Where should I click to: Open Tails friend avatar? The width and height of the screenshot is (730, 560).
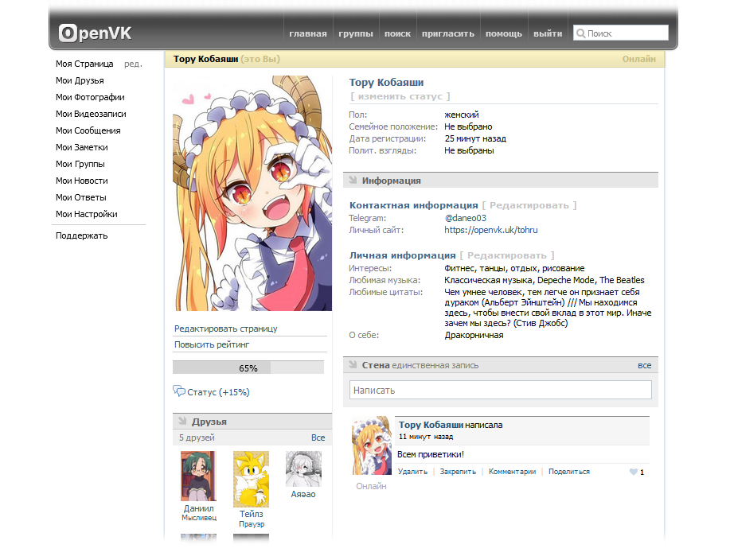tap(251, 479)
